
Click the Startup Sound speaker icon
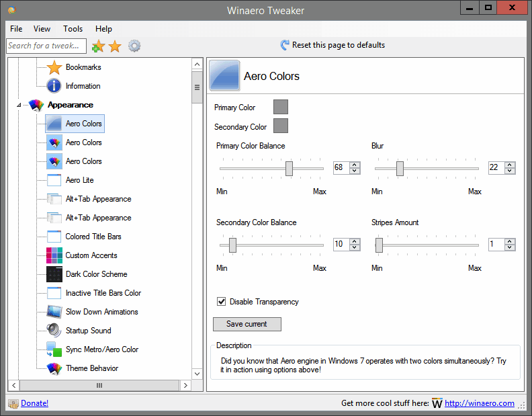54,331
